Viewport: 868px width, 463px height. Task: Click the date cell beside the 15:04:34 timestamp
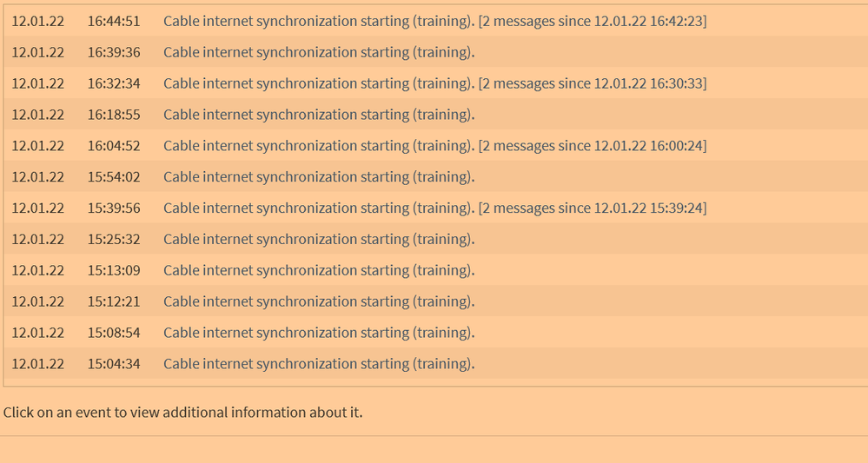click(37, 365)
